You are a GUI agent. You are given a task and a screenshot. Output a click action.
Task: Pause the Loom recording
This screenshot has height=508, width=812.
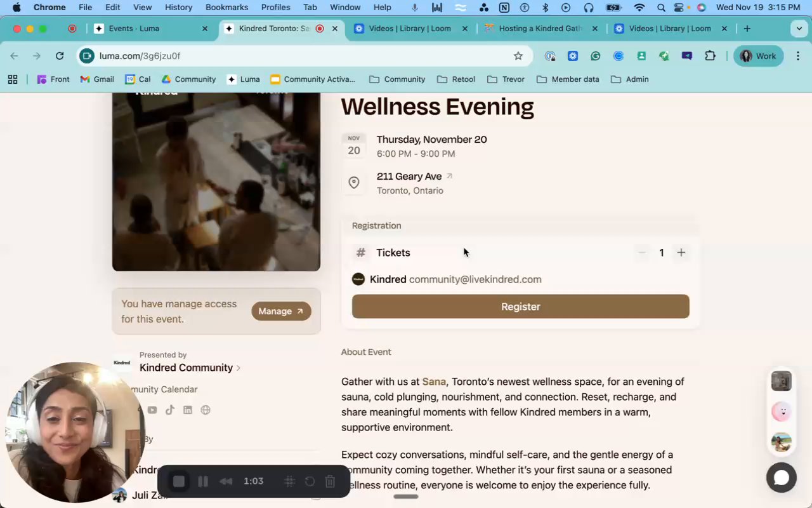(203, 481)
